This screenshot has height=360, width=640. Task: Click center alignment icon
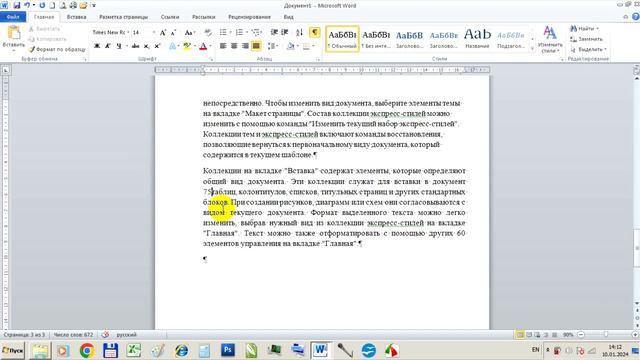tap(234, 46)
